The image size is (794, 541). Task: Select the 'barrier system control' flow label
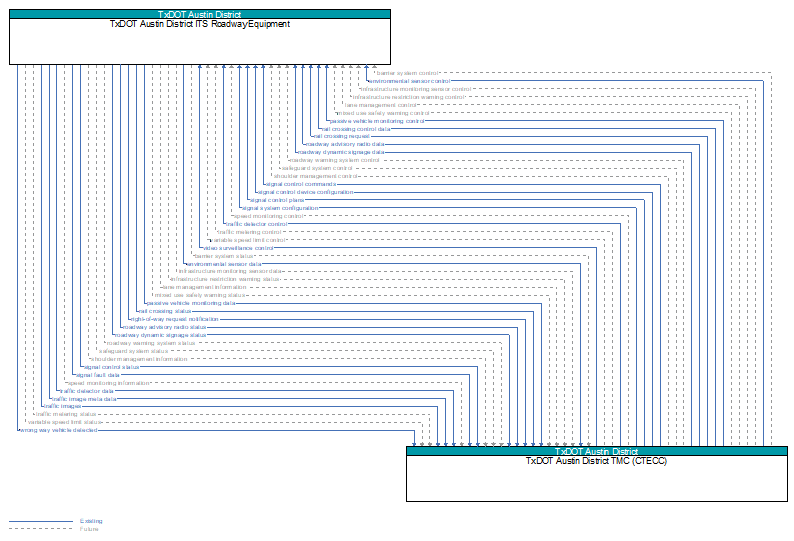point(407,73)
